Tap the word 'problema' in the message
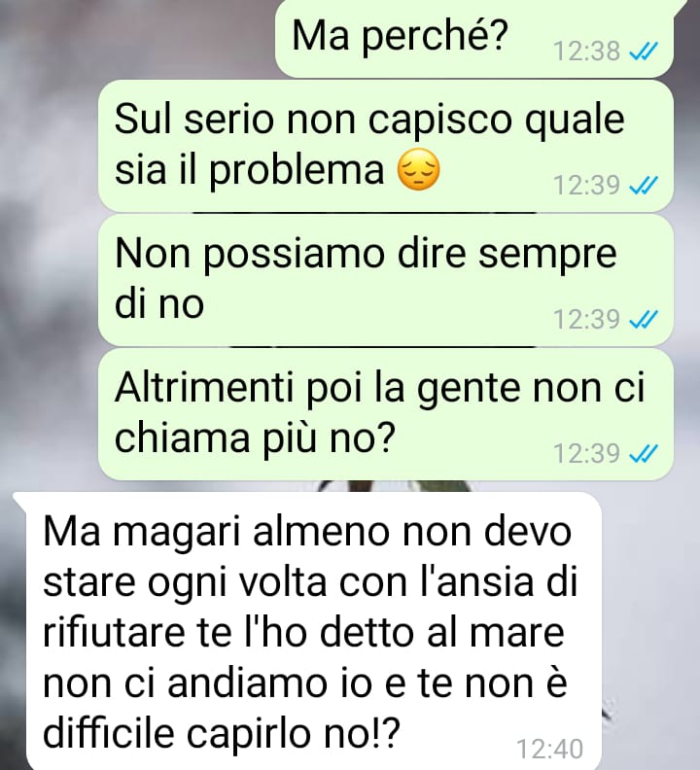 (x=297, y=171)
